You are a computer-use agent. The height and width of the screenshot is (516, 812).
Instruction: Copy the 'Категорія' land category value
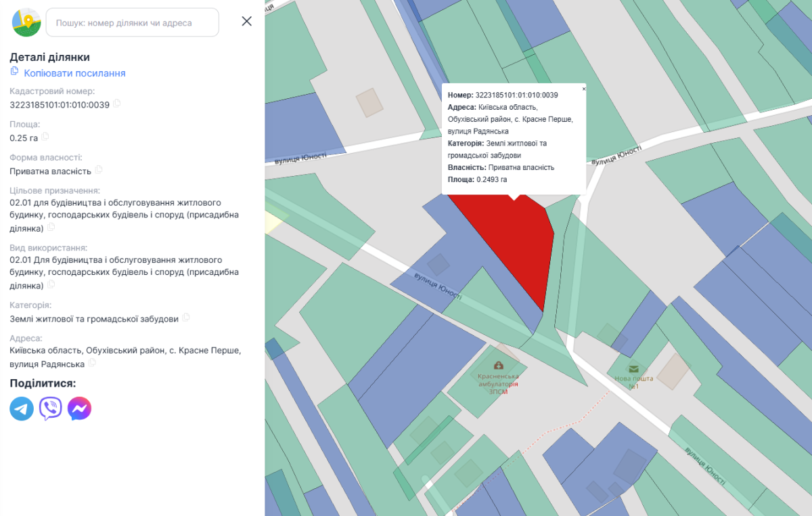point(186,318)
